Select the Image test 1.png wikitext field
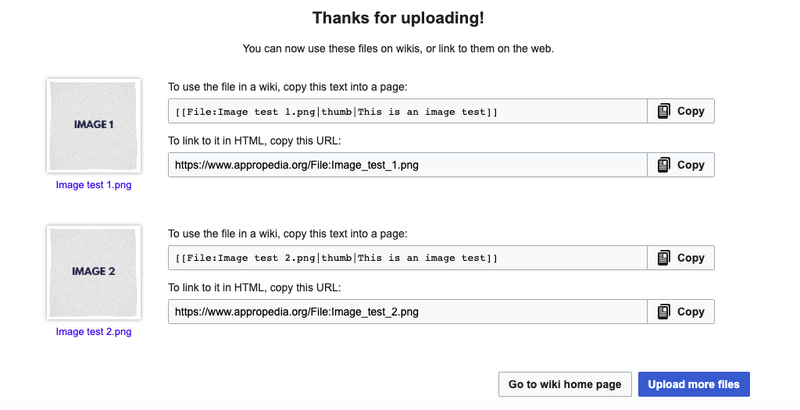The width and height of the screenshot is (800, 410). pyautogui.click(x=408, y=111)
